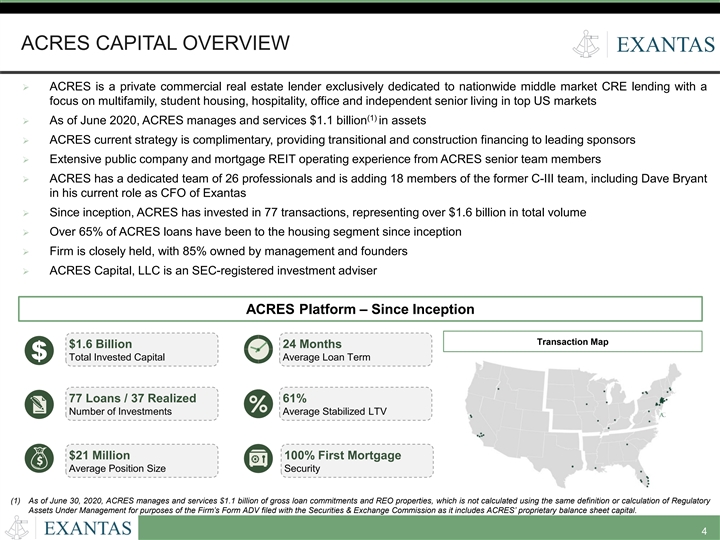
Task: Click the dollar sign icon beside Total Invested Capital
Action: click(39, 350)
